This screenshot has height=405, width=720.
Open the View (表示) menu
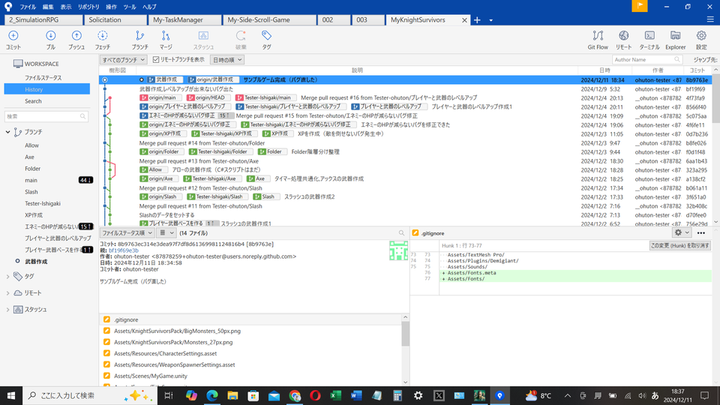pyautogui.click(x=66, y=7)
